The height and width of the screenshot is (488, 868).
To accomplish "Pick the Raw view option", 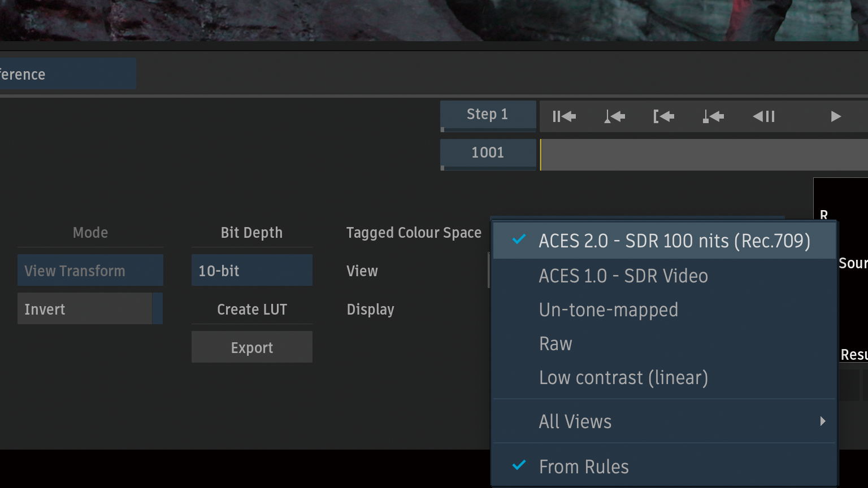I will [x=665, y=343].
